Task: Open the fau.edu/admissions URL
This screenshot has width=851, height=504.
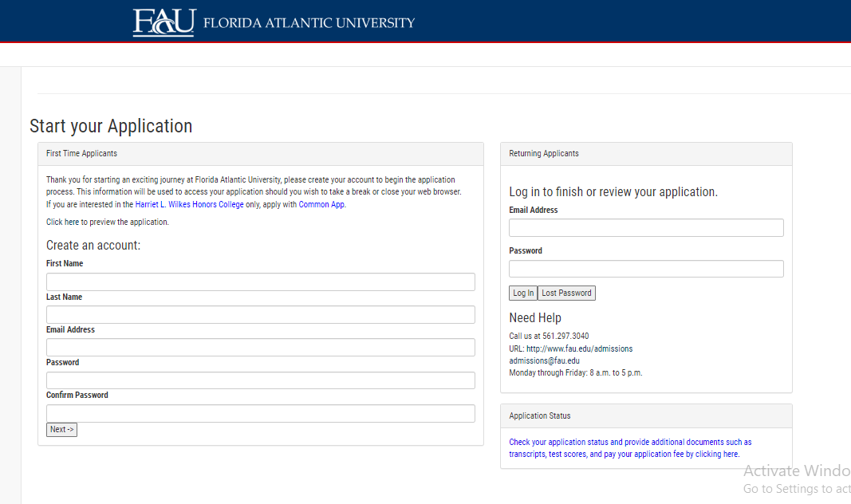Action: [578, 348]
